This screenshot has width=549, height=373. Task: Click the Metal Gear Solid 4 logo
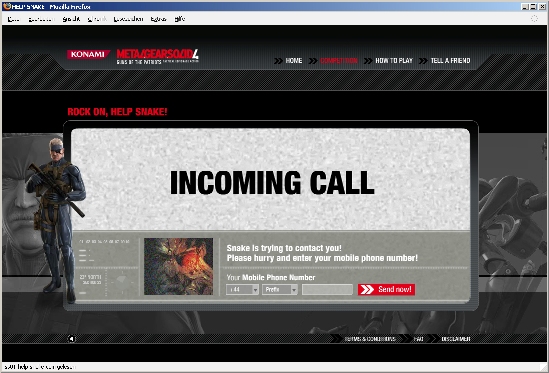pos(158,57)
